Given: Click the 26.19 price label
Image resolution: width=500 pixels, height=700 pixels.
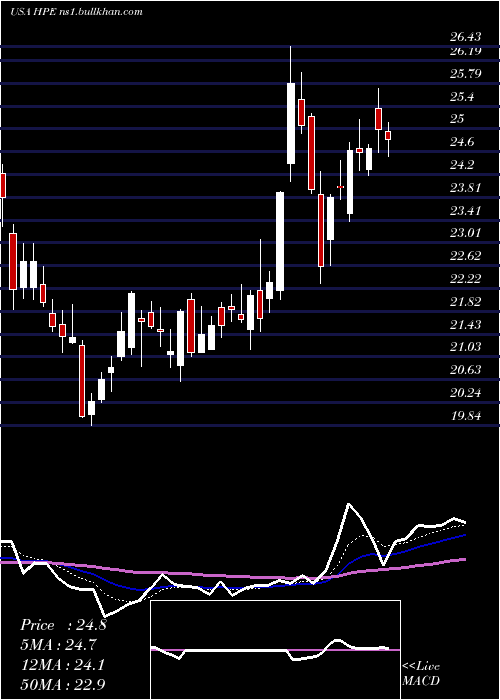Looking at the screenshot, I should 466,51.
